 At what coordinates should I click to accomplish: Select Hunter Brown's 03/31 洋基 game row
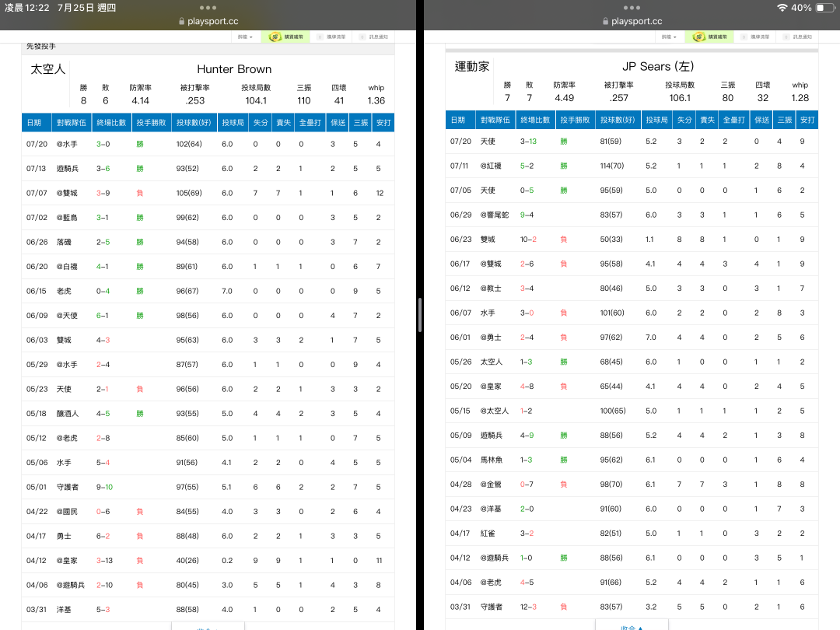[208, 610]
